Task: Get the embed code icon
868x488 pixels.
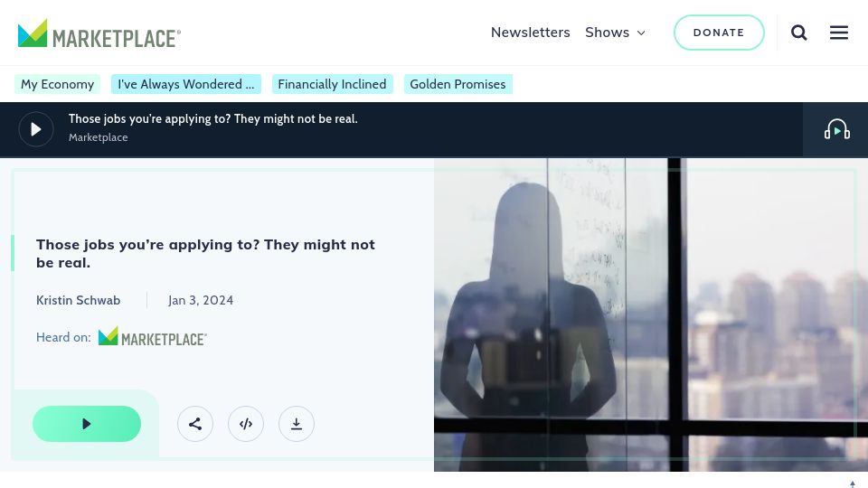Action: point(246,424)
